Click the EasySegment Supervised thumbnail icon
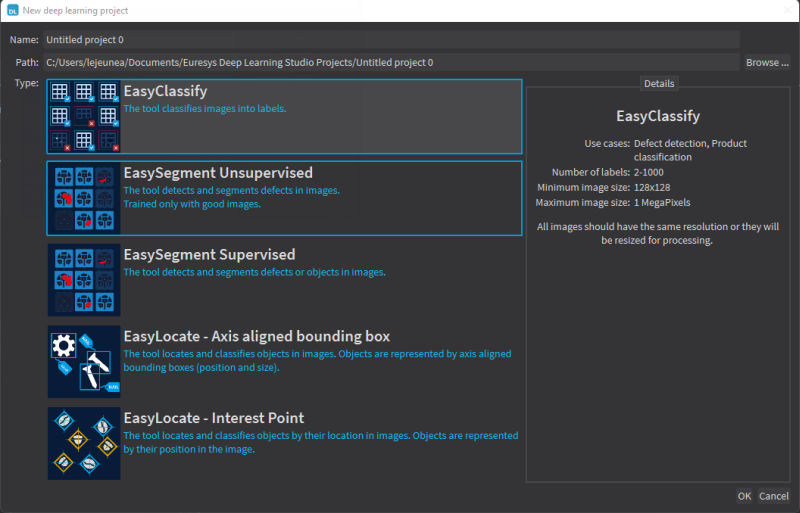 (x=84, y=280)
